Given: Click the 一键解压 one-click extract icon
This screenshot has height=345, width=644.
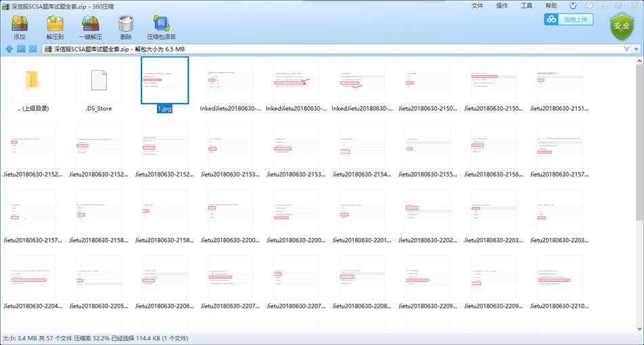Looking at the screenshot, I should point(91,28).
